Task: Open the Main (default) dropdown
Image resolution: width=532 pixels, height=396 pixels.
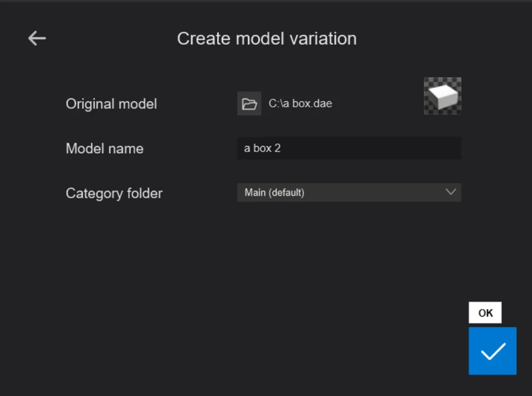Action: point(349,193)
